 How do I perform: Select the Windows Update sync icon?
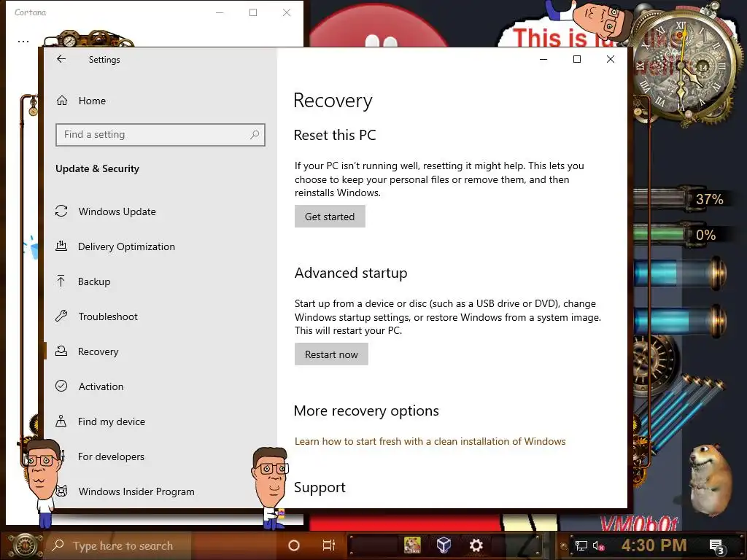(x=61, y=211)
